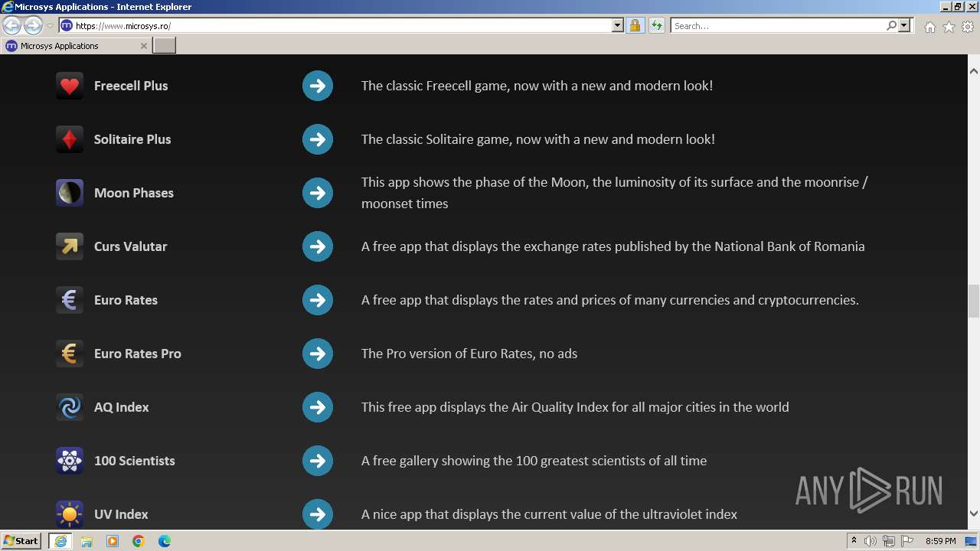Open a new blank tab

pyautogui.click(x=165, y=46)
